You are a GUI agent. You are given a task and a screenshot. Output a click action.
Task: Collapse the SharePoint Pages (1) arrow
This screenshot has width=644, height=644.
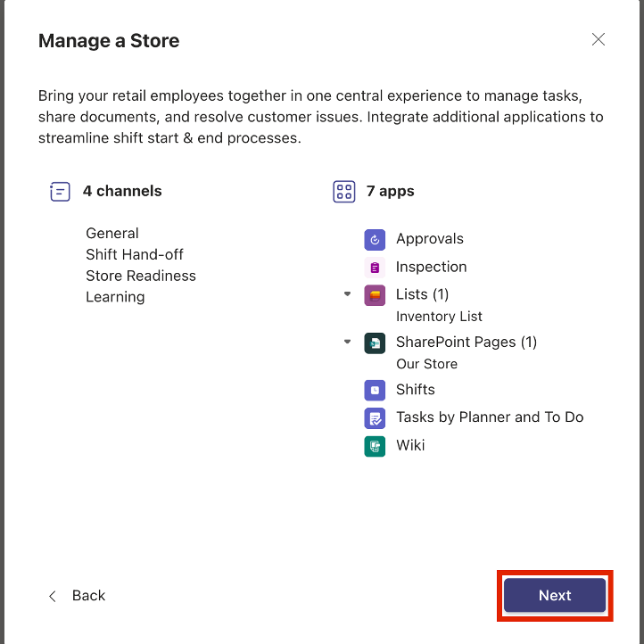(x=347, y=342)
